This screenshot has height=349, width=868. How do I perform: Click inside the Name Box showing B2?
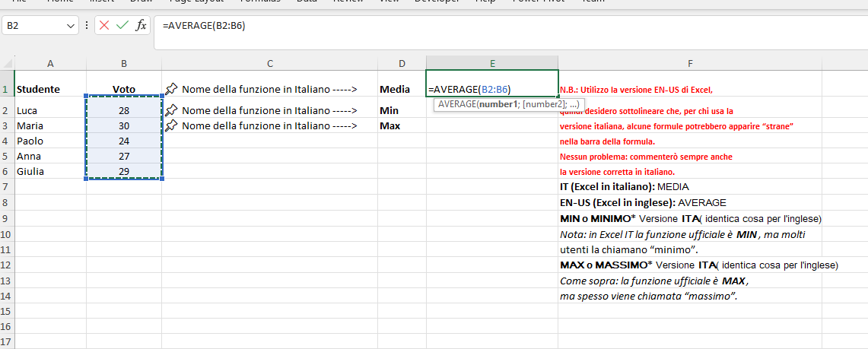coord(34,25)
